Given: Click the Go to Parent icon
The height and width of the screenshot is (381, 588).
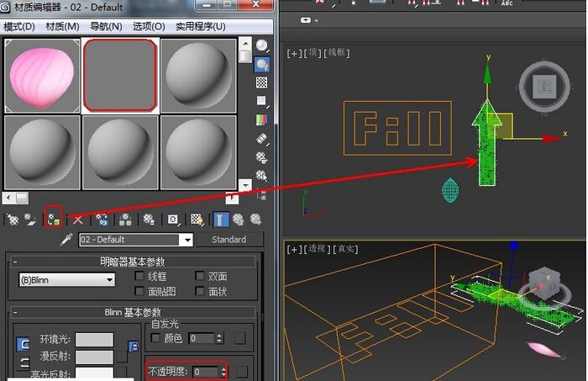Looking at the screenshot, I should tap(238, 220).
